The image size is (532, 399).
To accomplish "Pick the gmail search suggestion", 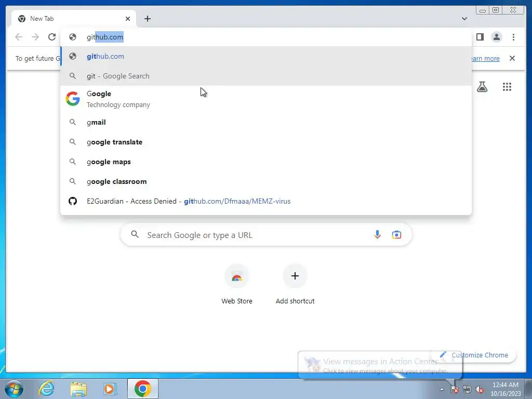I will click(x=266, y=122).
